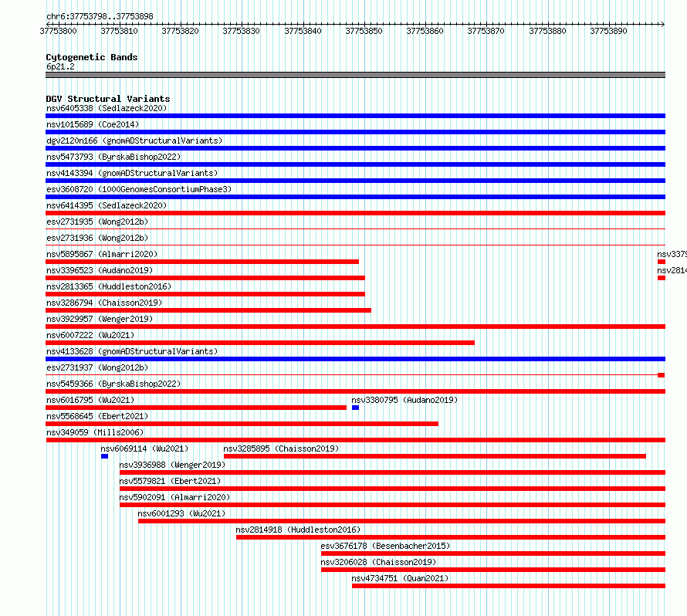Click the blue bar under nsv6405338

click(x=355, y=116)
